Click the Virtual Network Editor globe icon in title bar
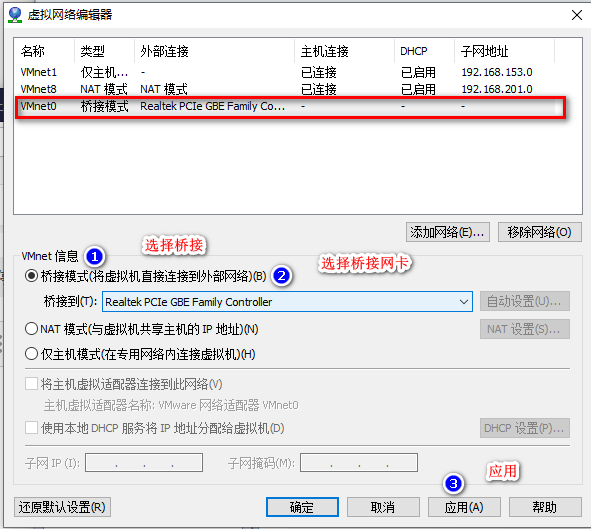591x529 pixels. point(15,15)
